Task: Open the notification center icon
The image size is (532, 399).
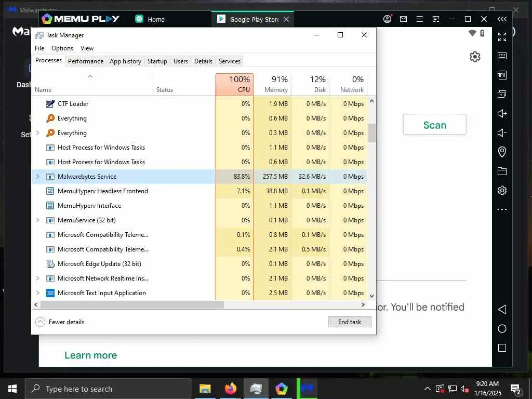Action: tap(516, 389)
